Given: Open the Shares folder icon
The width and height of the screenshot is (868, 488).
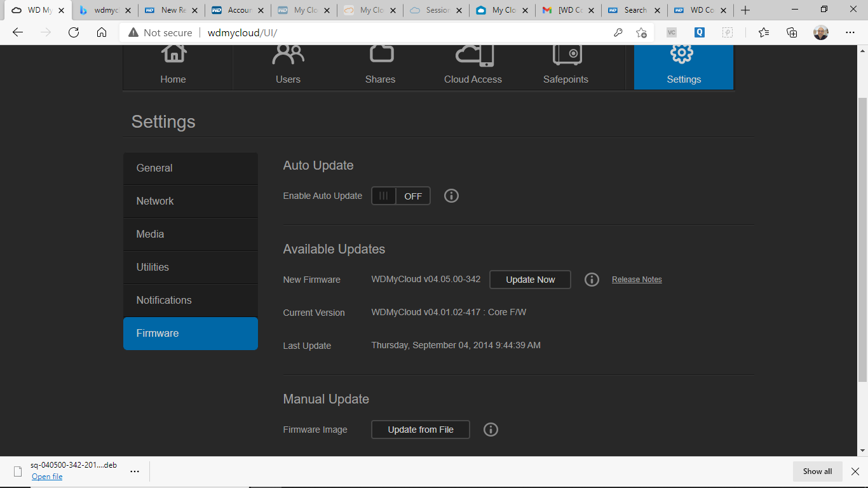Looking at the screenshot, I should tap(381, 55).
